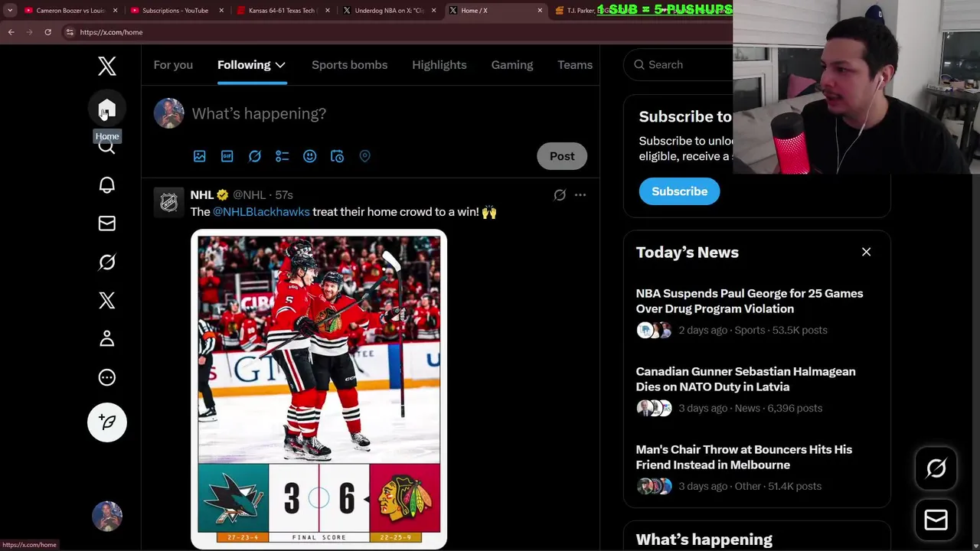Open the More circle-dots sidebar icon

click(x=107, y=377)
